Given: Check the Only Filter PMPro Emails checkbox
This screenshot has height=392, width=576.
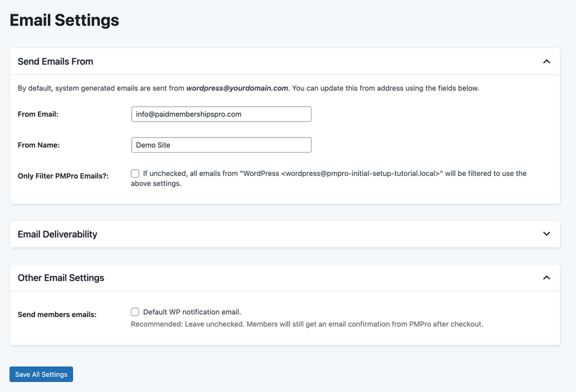Looking at the screenshot, I should coord(135,173).
